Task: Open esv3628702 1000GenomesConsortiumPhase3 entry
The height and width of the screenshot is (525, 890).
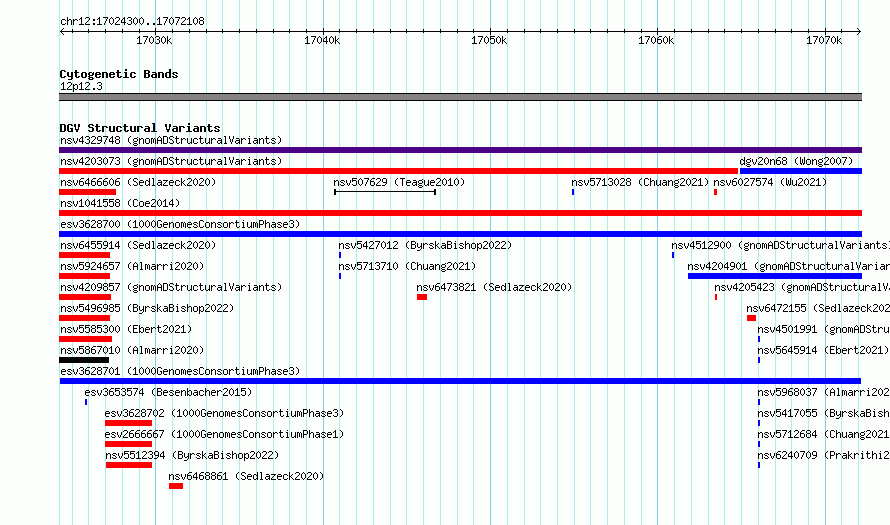Action: [224, 413]
